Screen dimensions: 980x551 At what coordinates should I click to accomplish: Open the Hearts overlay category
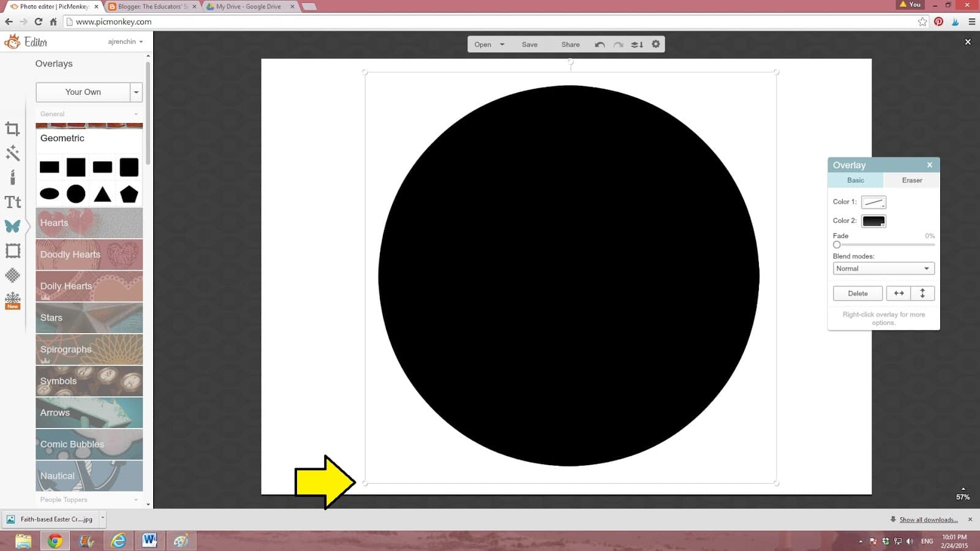click(x=89, y=223)
